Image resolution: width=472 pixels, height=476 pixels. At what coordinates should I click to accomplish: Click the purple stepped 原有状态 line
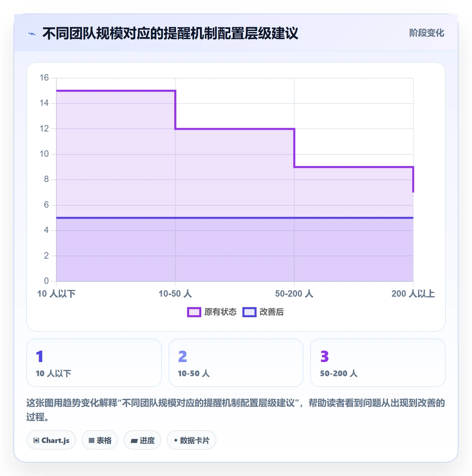235,129
